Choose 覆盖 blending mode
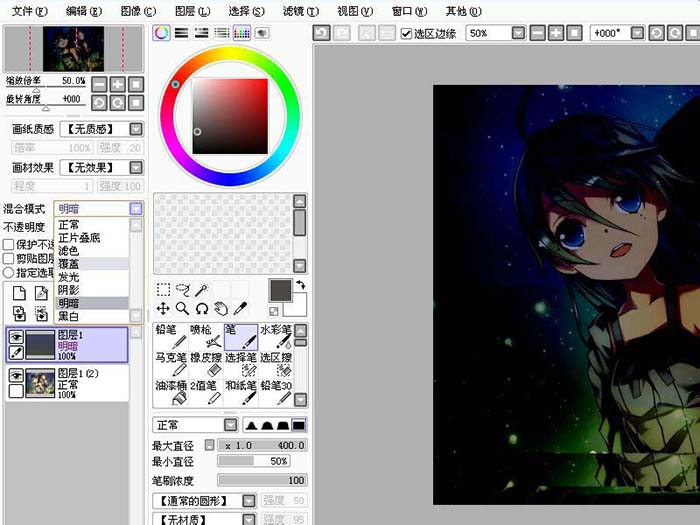The height and width of the screenshot is (525, 700). pyautogui.click(x=92, y=264)
